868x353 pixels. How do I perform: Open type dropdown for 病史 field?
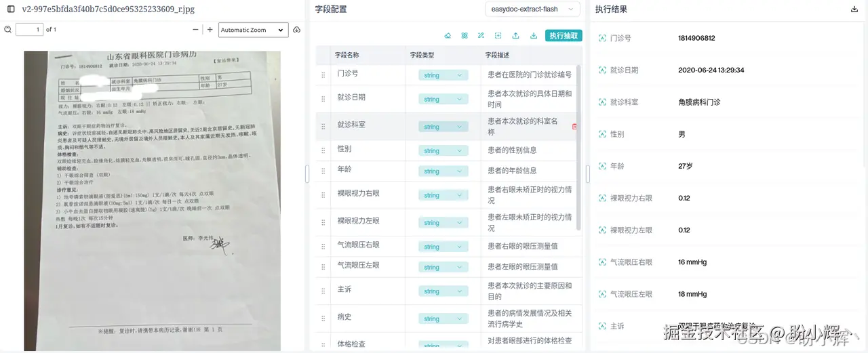tap(443, 318)
